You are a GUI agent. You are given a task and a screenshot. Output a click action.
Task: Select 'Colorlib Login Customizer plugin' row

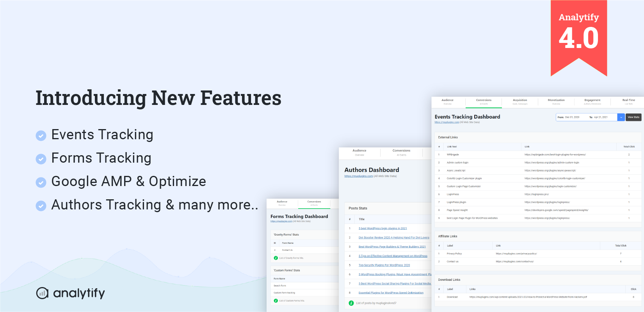[464, 179]
